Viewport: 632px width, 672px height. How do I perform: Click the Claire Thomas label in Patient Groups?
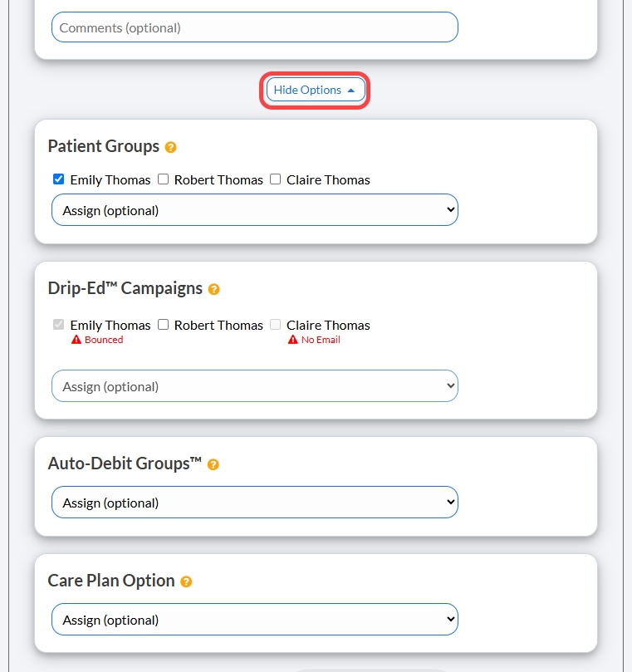[328, 180]
